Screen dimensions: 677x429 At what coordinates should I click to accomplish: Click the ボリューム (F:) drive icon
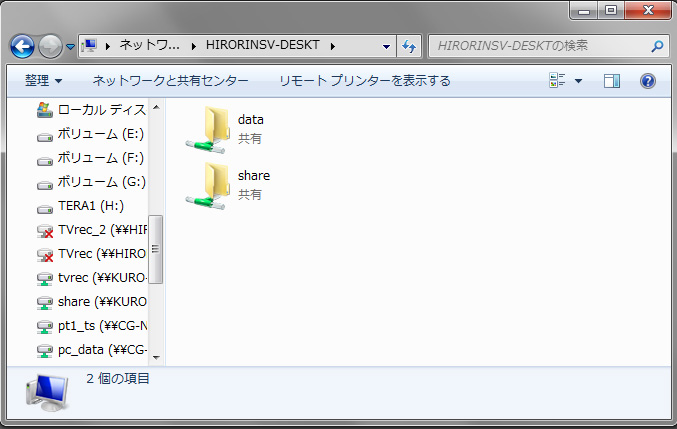(44, 161)
